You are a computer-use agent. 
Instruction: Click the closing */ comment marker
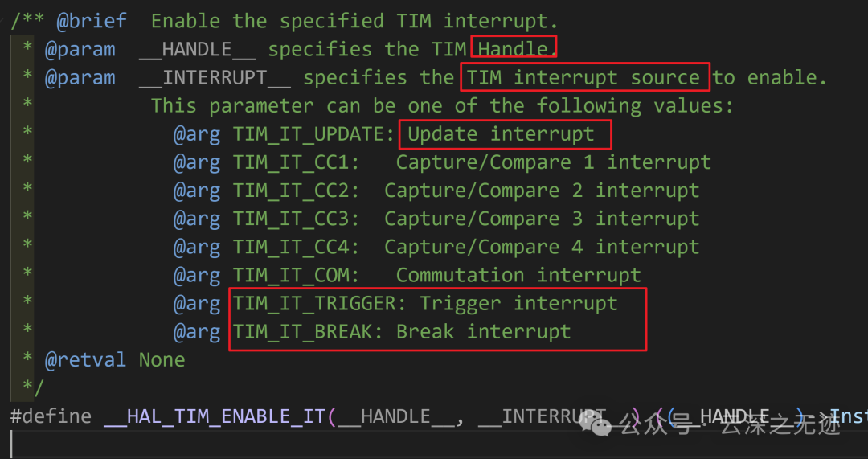point(33,388)
